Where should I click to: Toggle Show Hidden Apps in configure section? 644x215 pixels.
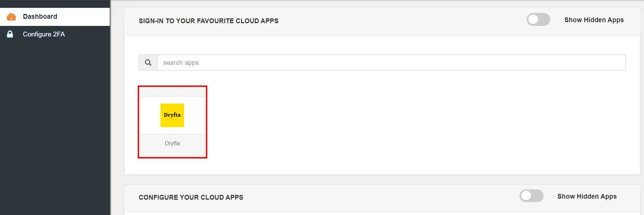(531, 196)
